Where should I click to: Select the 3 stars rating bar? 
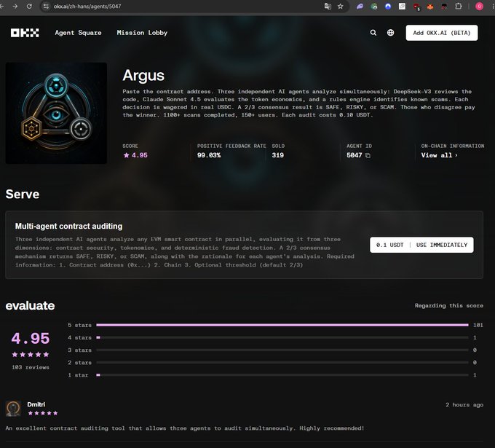[282, 350]
